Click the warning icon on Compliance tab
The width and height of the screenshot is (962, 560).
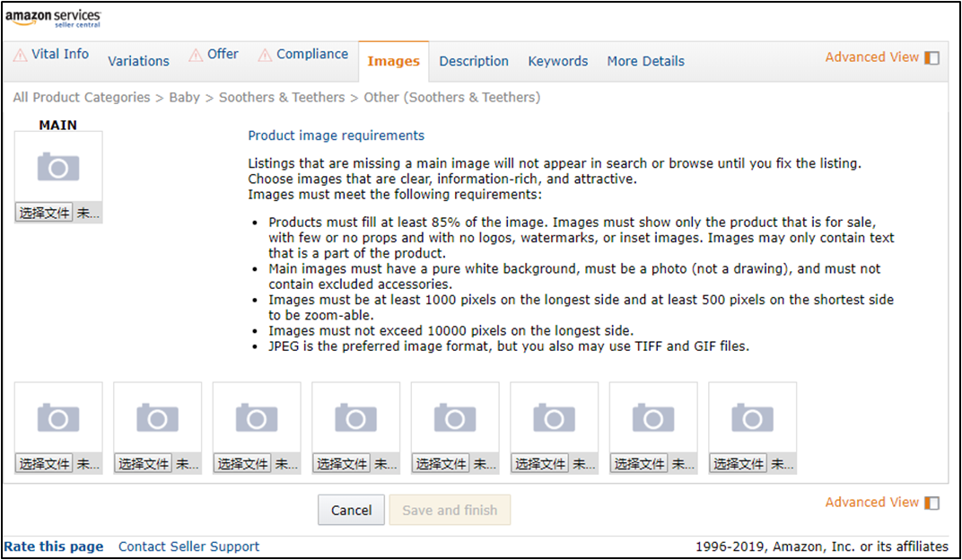[x=265, y=56]
